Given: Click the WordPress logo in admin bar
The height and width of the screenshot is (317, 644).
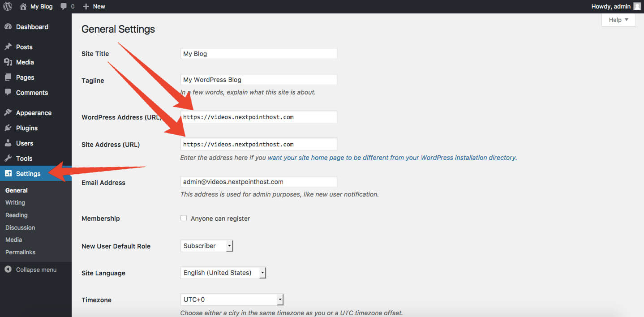Looking at the screenshot, I should 8,6.
